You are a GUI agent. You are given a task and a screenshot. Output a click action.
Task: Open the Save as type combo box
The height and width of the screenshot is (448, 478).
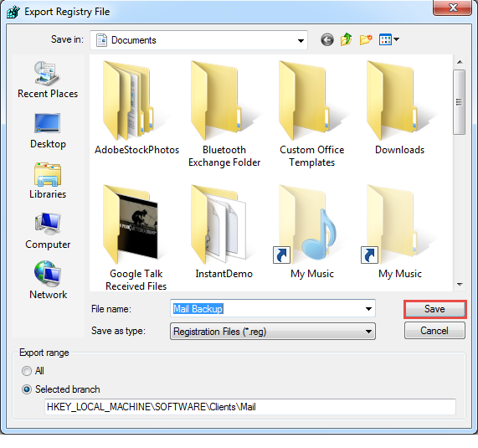point(273,332)
